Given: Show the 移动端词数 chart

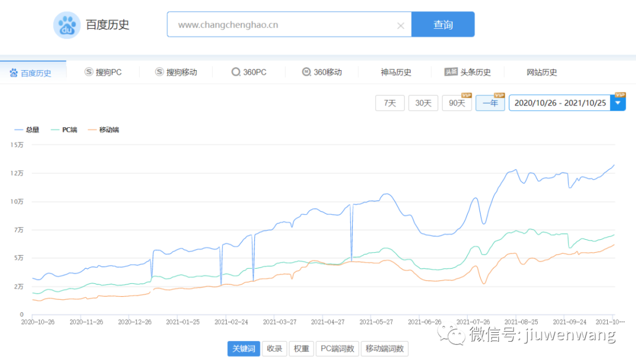Looking at the screenshot, I should (385, 349).
